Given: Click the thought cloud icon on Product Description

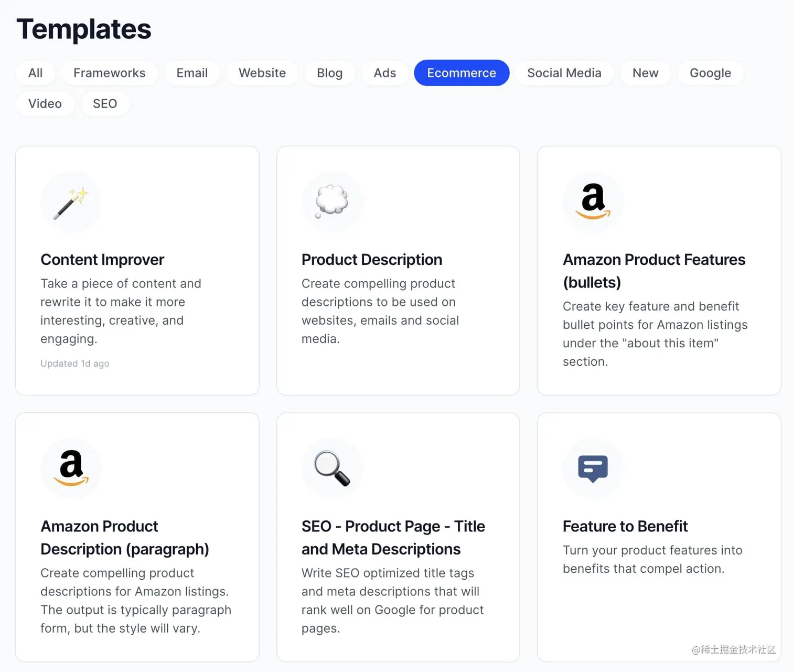Looking at the screenshot, I should tap(331, 202).
